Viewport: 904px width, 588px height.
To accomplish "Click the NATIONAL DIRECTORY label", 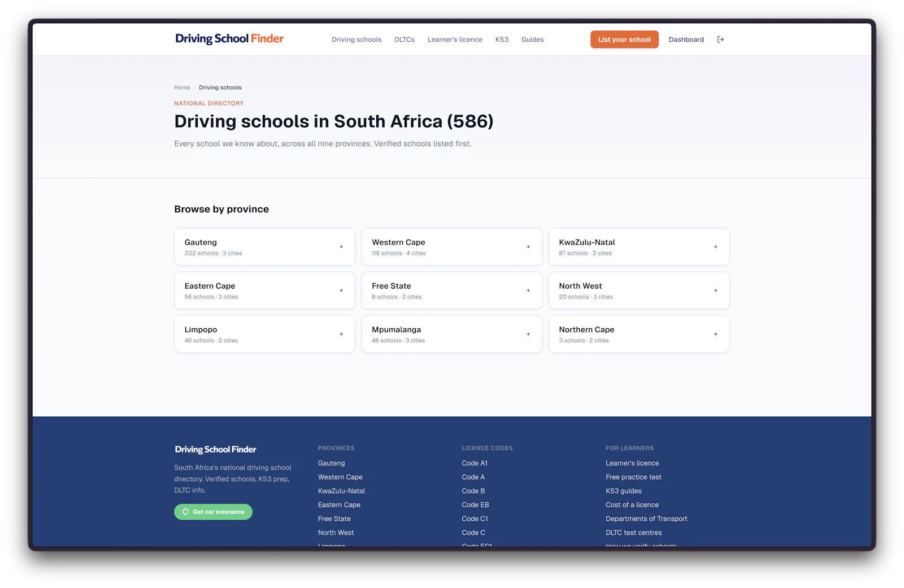I will coord(209,103).
